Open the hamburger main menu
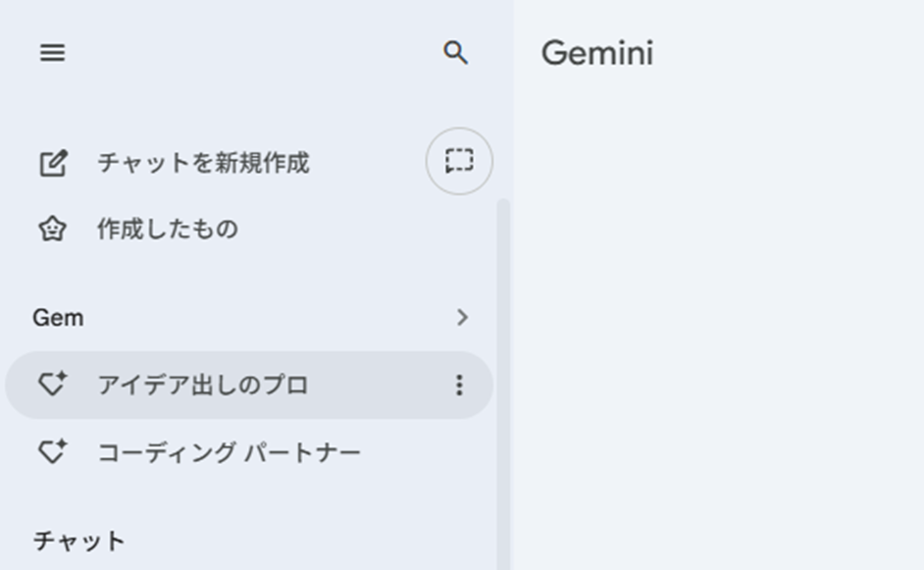 pyautogui.click(x=52, y=53)
